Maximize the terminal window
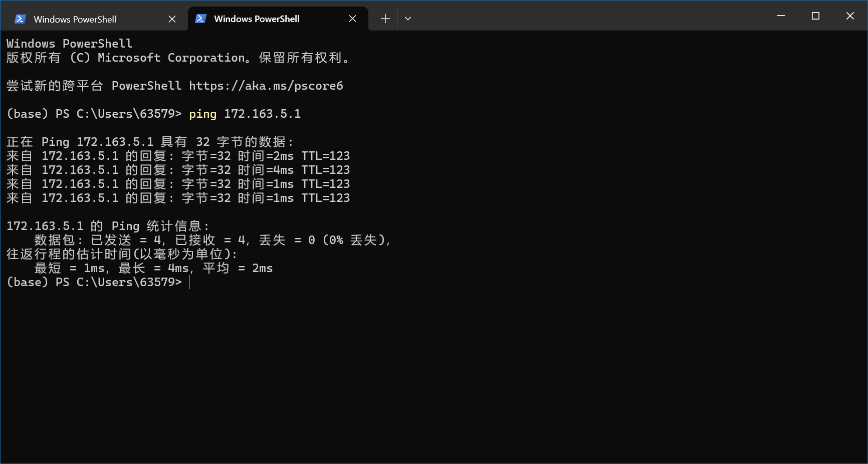 pyautogui.click(x=815, y=16)
